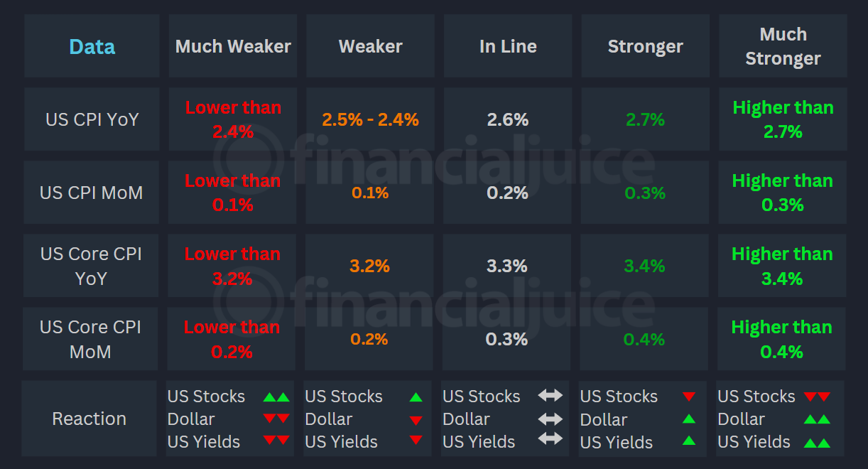Click sideways arrow beside In Line US Stocks
Screen dimensions: 868x469
[x=550, y=396]
